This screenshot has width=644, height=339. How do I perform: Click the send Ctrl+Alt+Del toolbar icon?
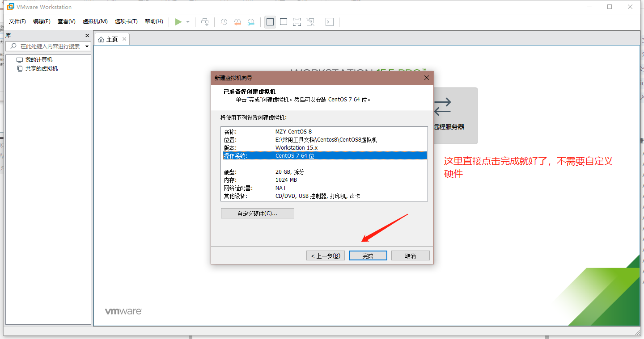[x=205, y=22]
